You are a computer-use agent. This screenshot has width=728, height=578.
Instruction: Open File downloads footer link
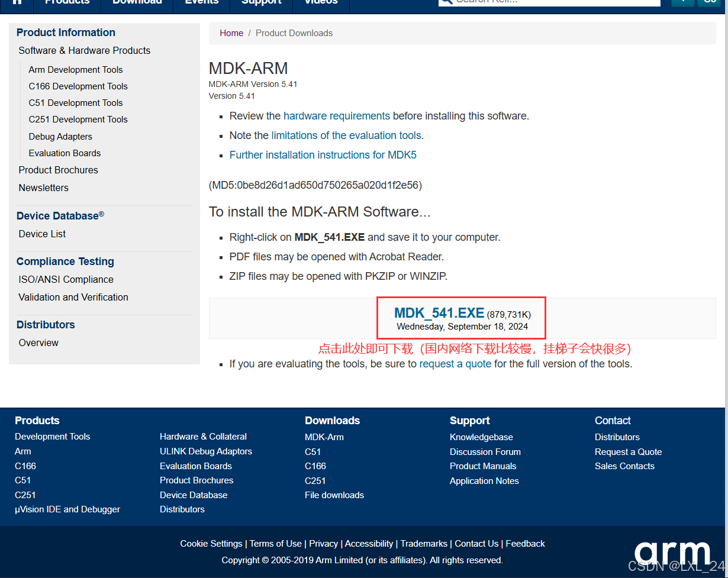point(334,495)
